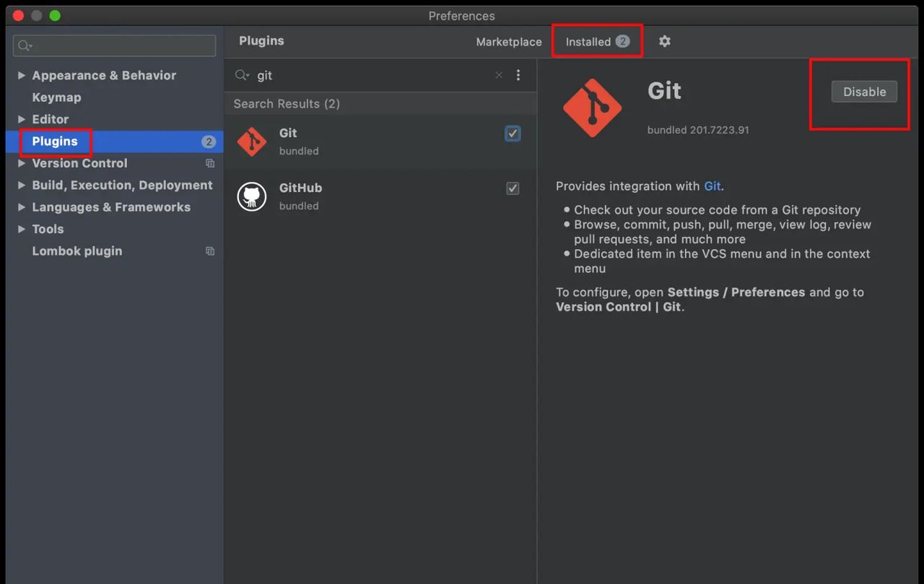Click the project-level icon next to Lombok plugin
Screen dimensions: 924x584
210,251
